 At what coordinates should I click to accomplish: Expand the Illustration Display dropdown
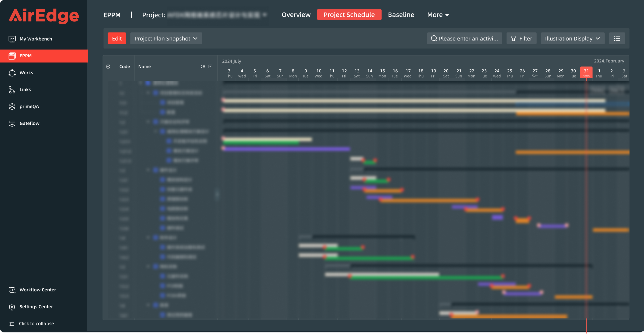click(573, 38)
